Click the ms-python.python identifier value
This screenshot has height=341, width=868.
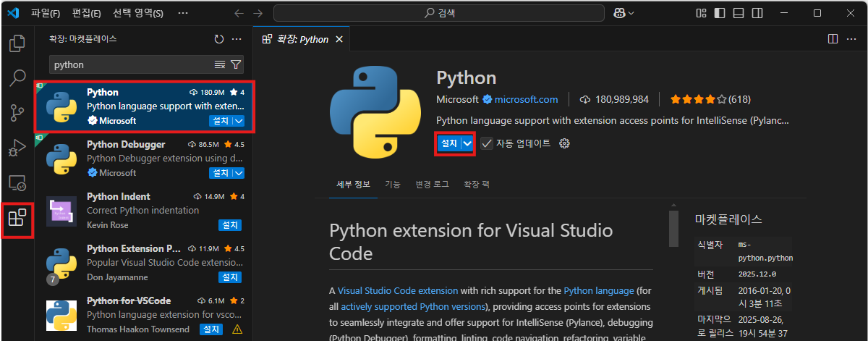(765, 251)
